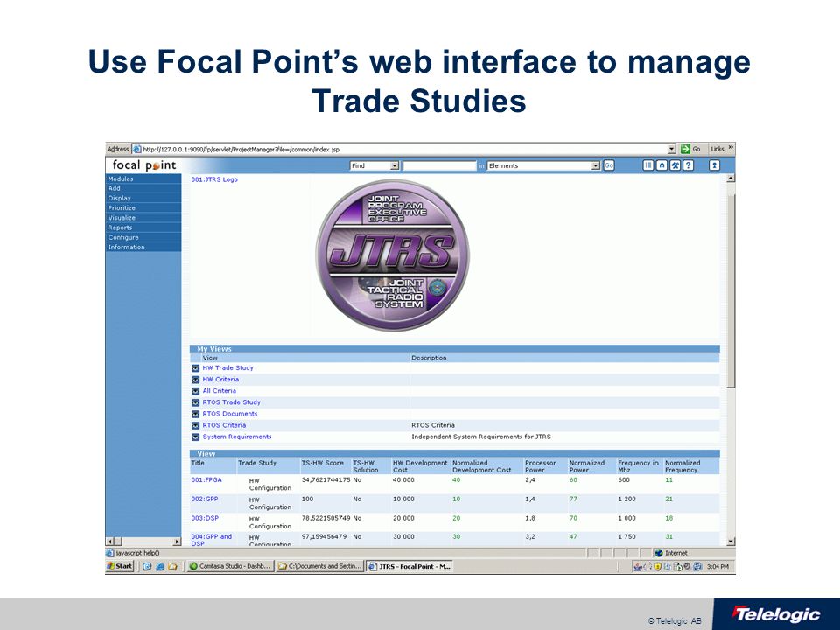This screenshot has height=630, width=840.
Task: Open the 004:GPP and DSP link
Action: [x=212, y=540]
